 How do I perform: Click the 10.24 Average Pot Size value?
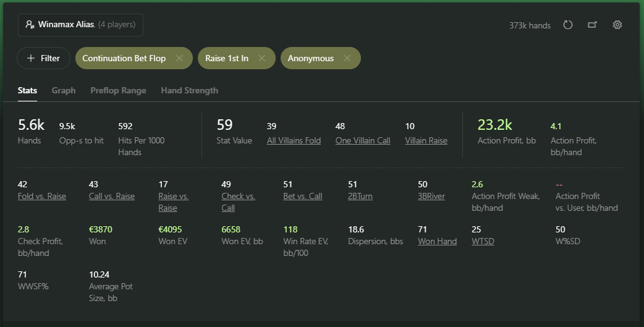(99, 275)
